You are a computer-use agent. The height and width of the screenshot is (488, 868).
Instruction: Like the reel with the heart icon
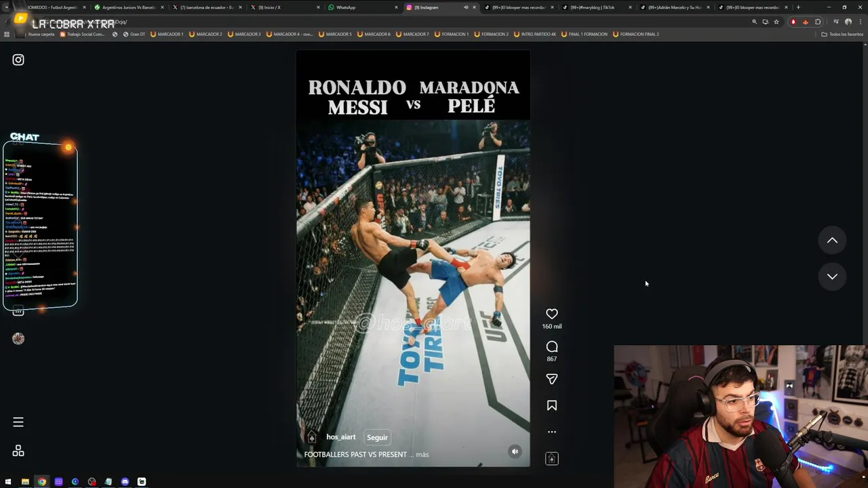(x=552, y=314)
